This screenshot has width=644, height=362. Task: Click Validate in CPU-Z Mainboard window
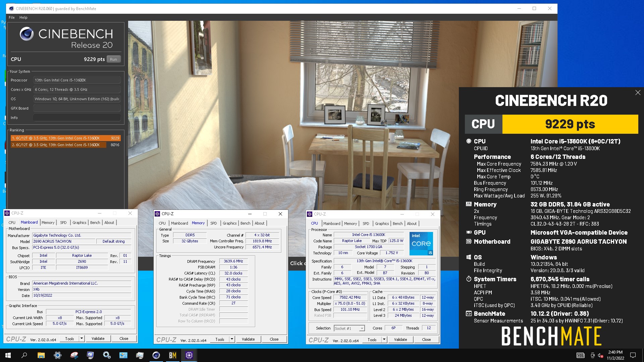(98, 339)
